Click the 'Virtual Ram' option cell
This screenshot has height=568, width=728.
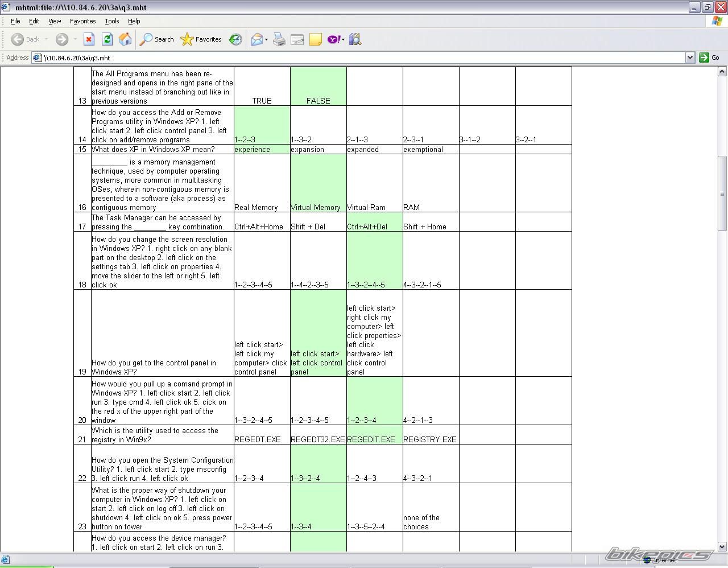375,183
